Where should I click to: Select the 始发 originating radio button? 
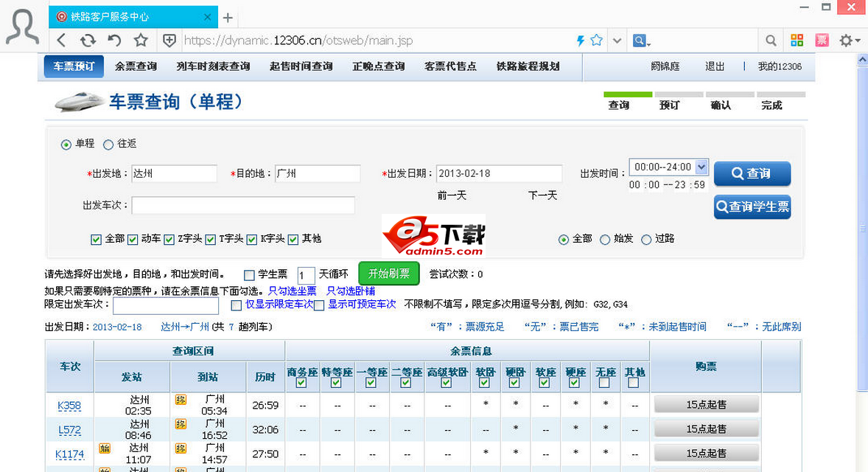click(x=605, y=240)
